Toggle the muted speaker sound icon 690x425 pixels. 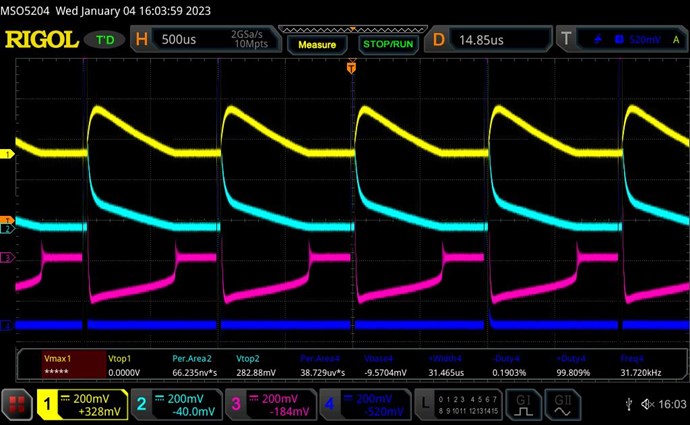pyautogui.click(x=647, y=404)
